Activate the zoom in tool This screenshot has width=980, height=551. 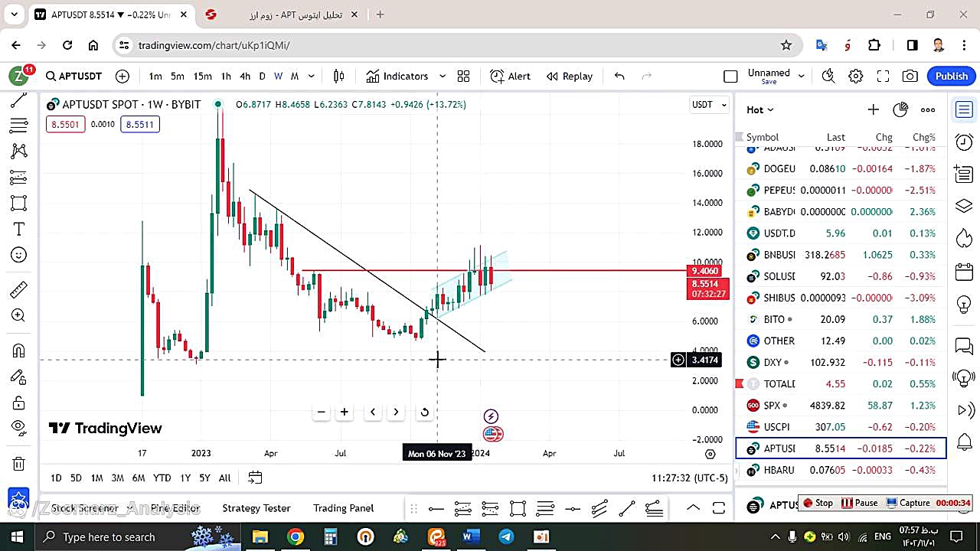[x=18, y=315]
